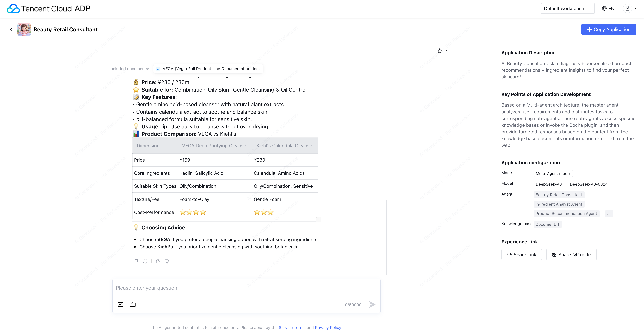644x334 pixels.
Task: Open the Default workspace dropdown
Action: click(567, 9)
